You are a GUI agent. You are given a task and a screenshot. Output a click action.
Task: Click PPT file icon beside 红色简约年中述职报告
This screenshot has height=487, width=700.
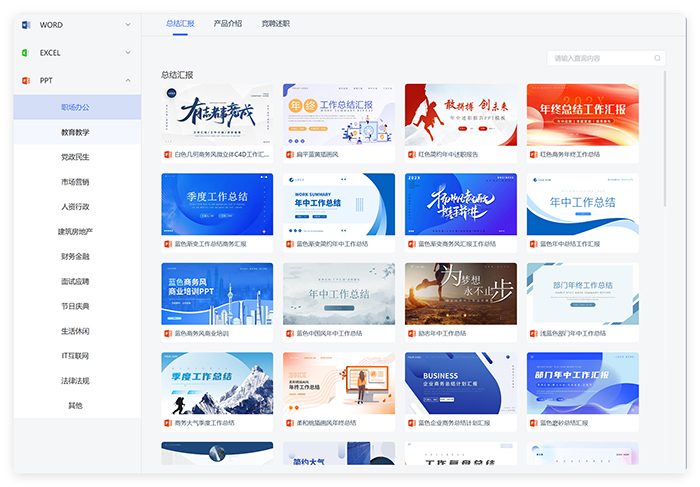point(411,155)
